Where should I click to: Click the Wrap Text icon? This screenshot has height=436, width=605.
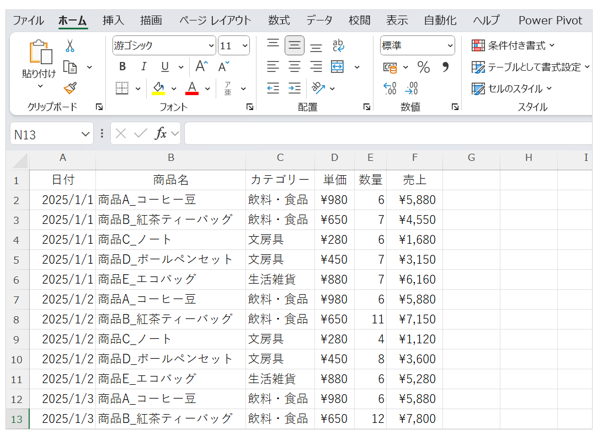tap(338, 46)
